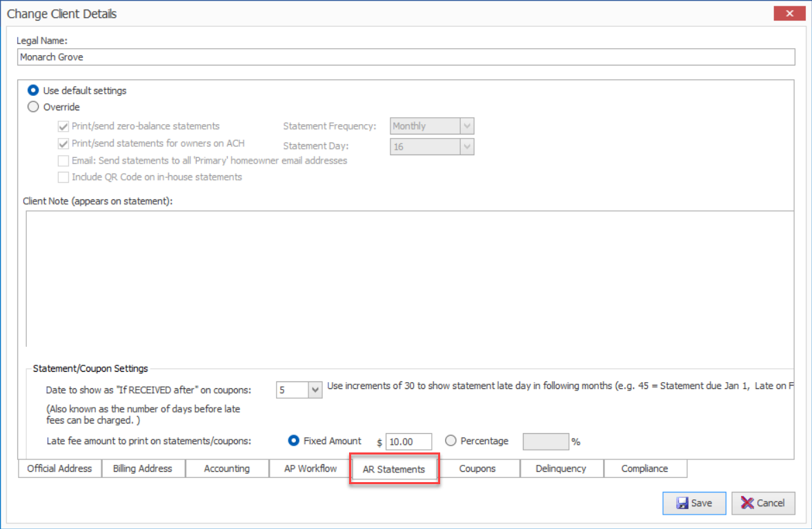Click the fixed late fee amount field
This screenshot has width=812, height=529.
coord(408,441)
